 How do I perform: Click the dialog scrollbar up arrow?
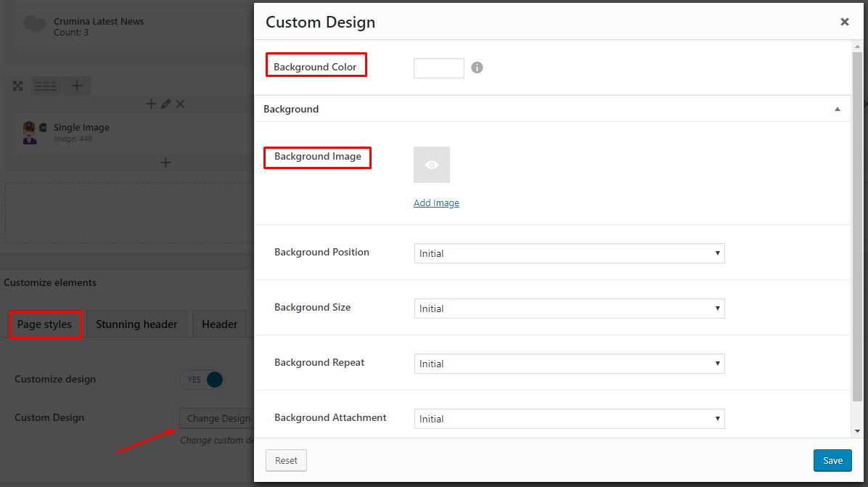[x=857, y=46]
